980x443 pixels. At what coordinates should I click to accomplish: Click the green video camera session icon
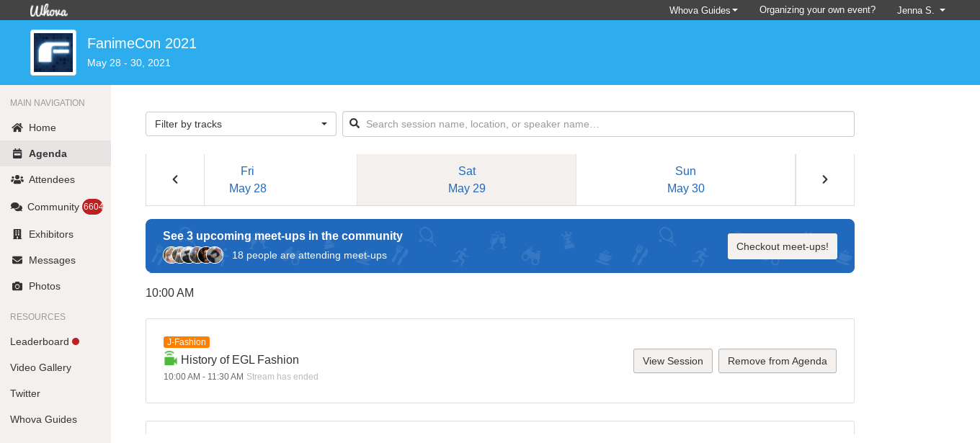(170, 359)
